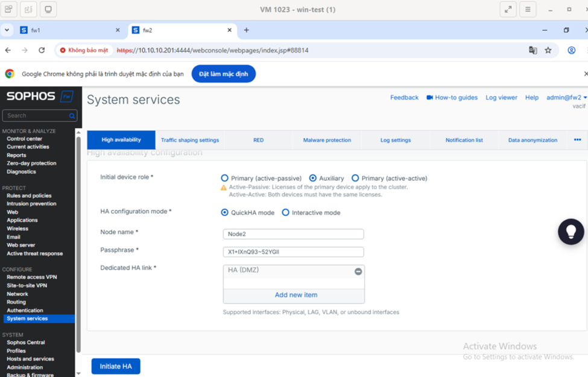Select Primary (active-active) device role
Image resolution: width=588 pixels, height=377 pixels.
pos(355,179)
